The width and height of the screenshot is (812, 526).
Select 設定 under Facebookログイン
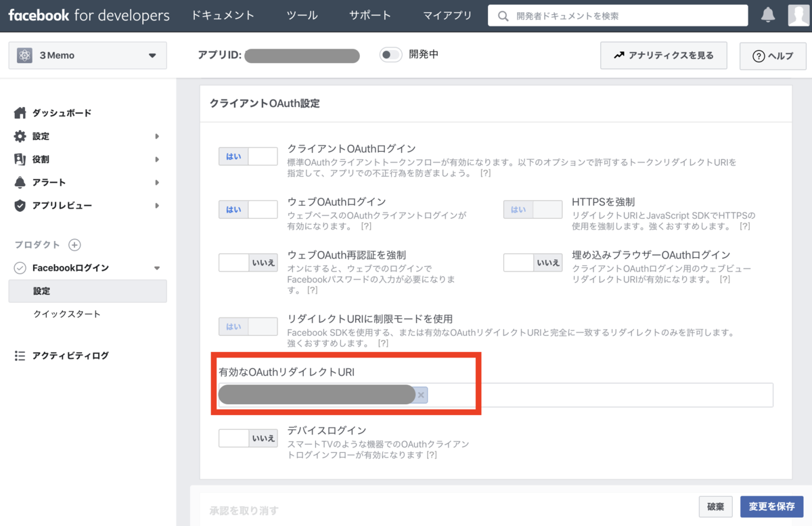click(x=87, y=291)
